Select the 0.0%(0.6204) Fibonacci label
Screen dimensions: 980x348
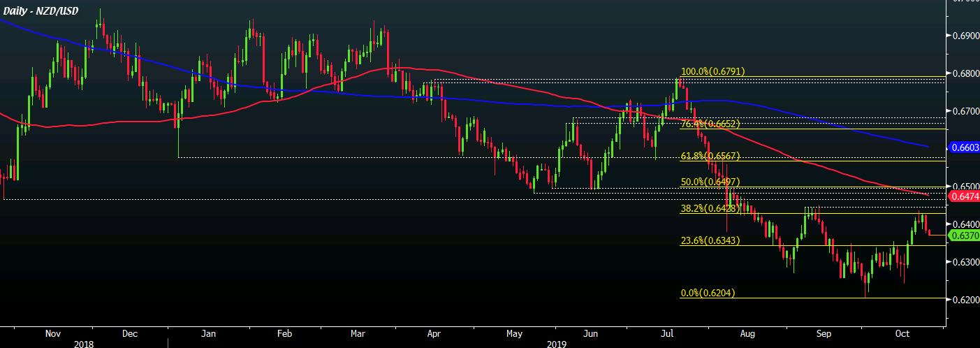coord(708,293)
